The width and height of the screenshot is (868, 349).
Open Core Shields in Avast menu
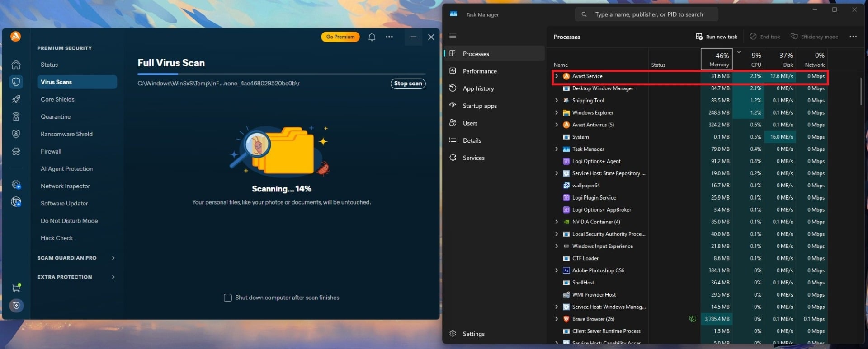[77, 99]
